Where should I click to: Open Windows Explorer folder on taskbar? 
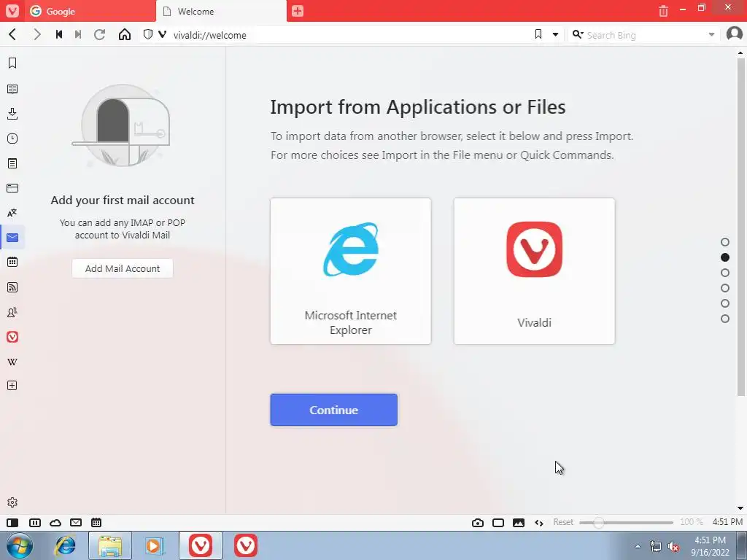pos(110,545)
